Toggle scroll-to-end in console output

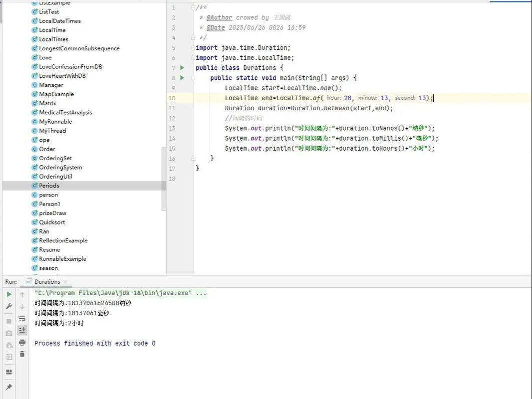click(x=22, y=330)
